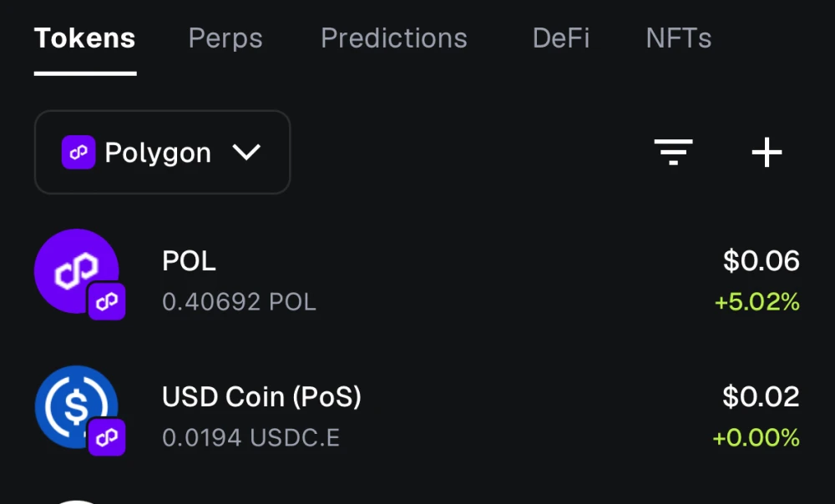Click Polygon network badge on POL logo
The height and width of the screenshot is (504, 835).
pyautogui.click(x=107, y=302)
